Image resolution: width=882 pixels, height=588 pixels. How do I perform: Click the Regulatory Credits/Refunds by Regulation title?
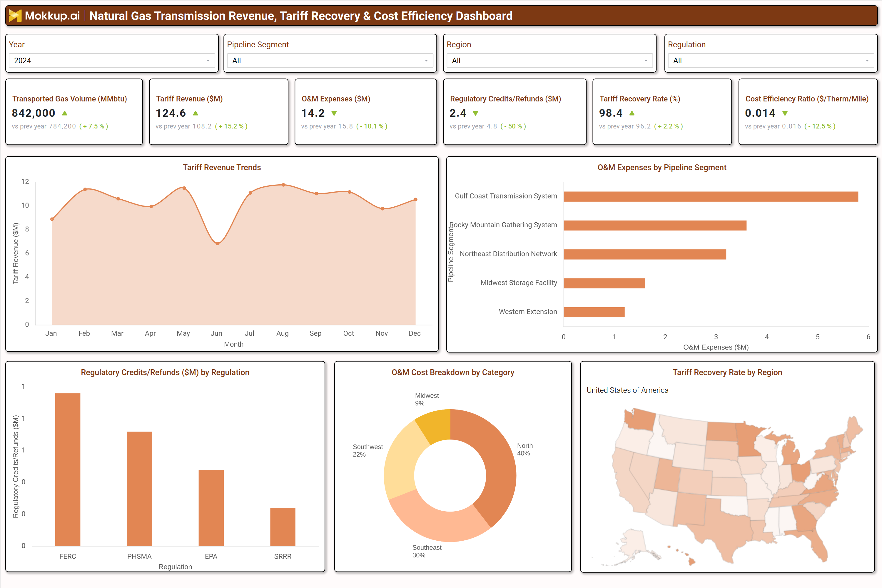coord(165,372)
